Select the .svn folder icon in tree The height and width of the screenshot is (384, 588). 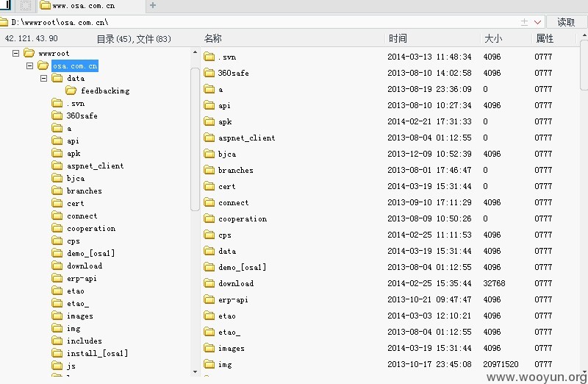point(57,103)
